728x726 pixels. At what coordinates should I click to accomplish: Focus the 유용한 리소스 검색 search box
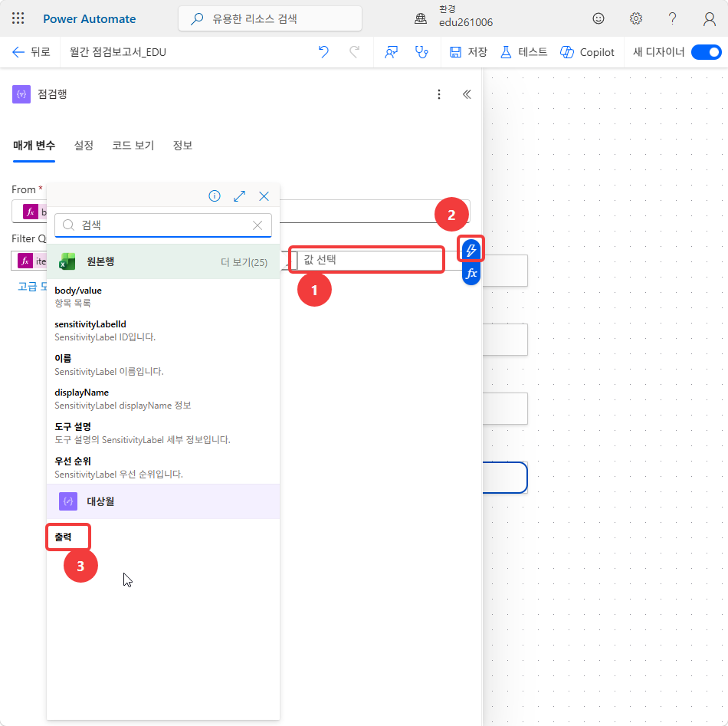tap(270, 18)
